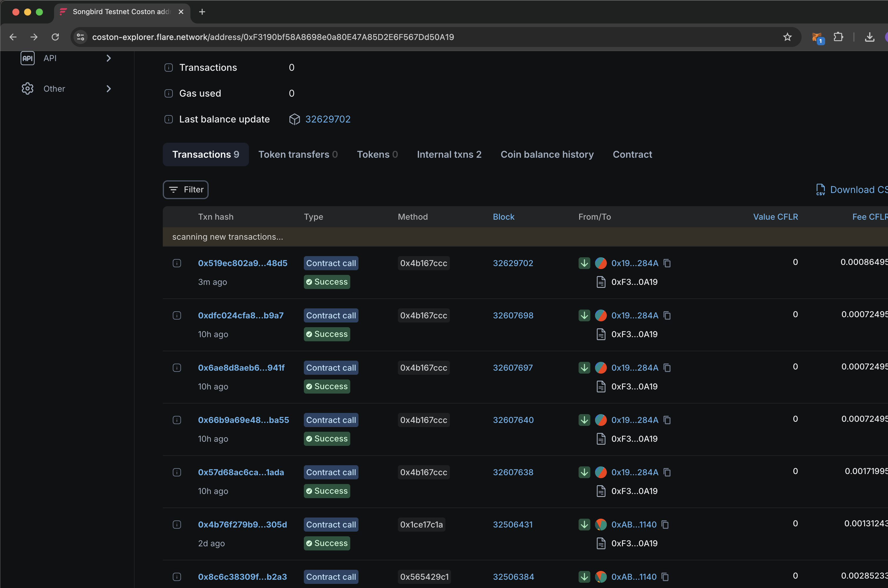Open the Contract tab
This screenshot has width=888, height=588.
(632, 154)
